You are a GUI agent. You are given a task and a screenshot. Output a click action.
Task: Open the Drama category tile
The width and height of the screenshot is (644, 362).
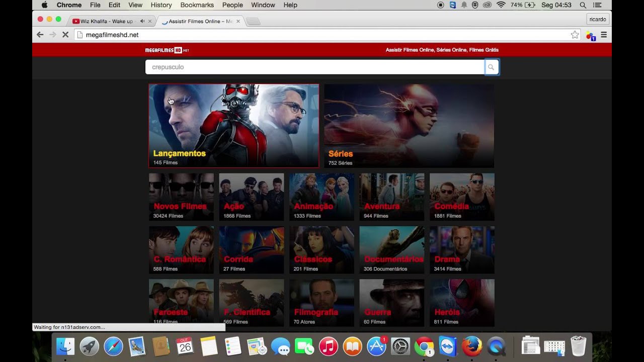coord(462,250)
